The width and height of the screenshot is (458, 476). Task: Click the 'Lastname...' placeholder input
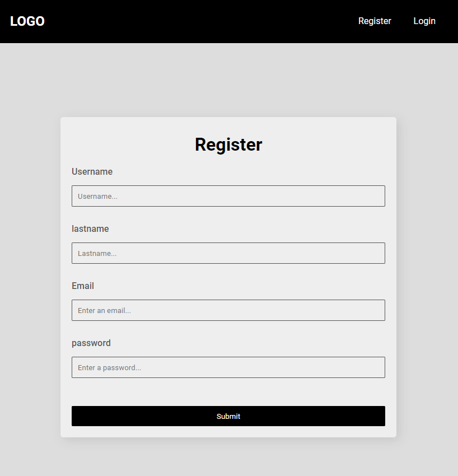(x=228, y=253)
